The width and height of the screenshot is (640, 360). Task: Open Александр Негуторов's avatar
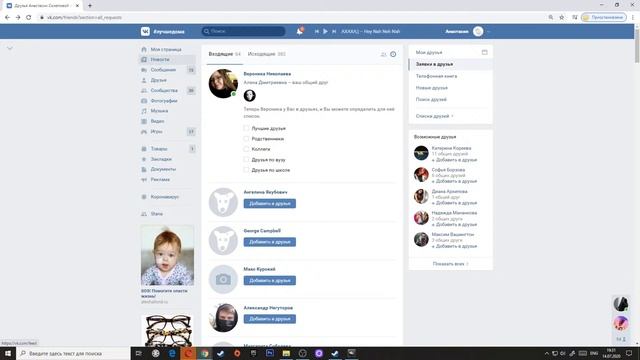(223, 318)
